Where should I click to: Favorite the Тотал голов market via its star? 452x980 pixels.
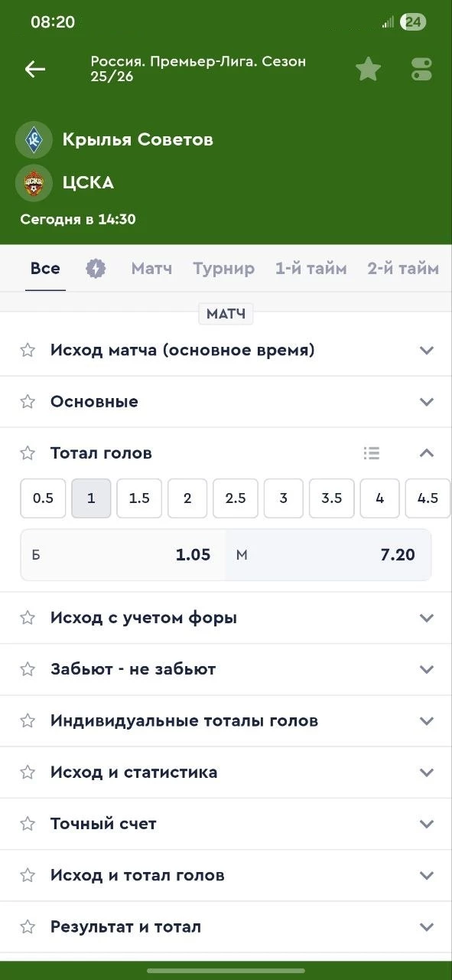(x=28, y=452)
